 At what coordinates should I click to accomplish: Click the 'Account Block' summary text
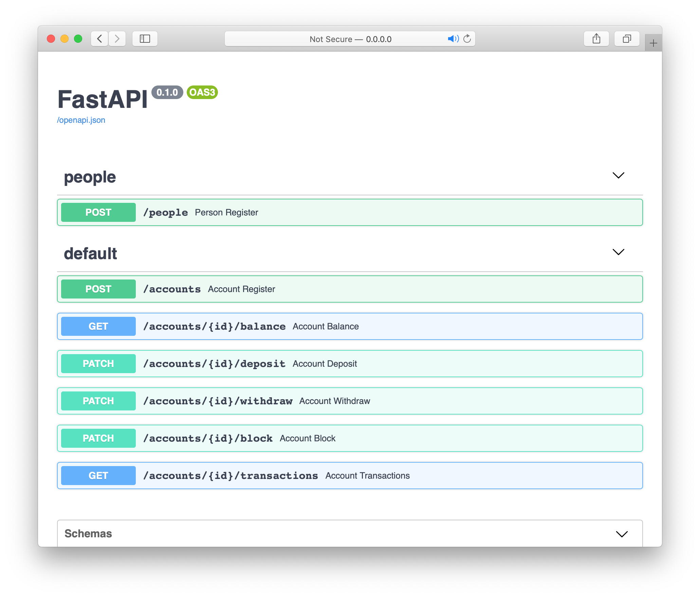tap(308, 438)
